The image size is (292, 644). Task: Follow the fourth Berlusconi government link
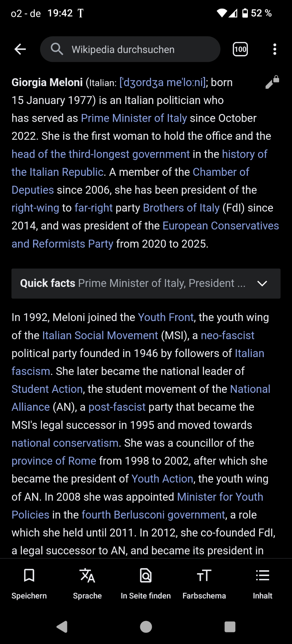point(153,515)
